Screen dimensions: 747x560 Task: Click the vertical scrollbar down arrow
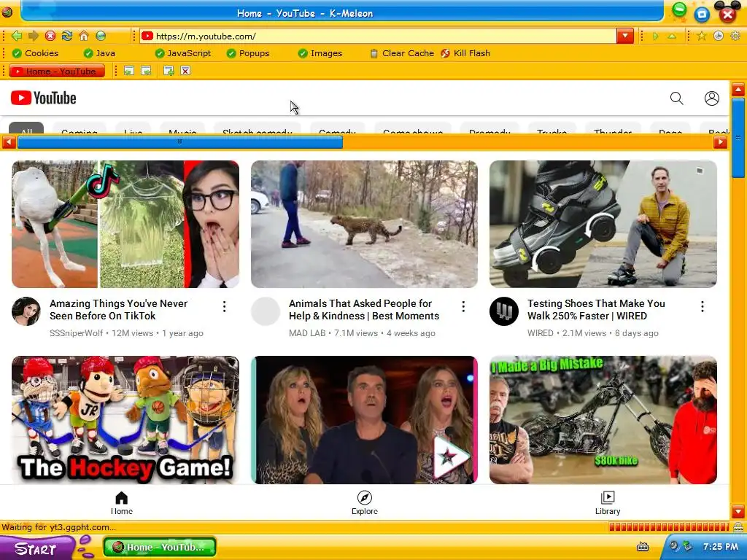[738, 511]
